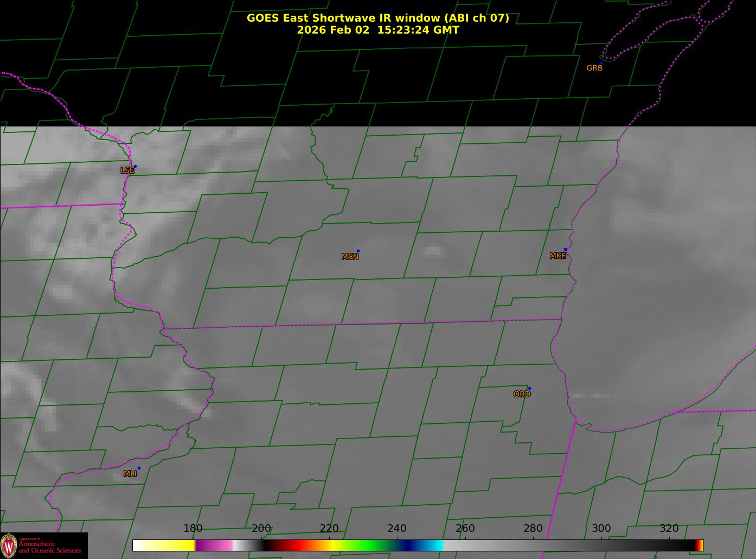The width and height of the screenshot is (756, 559).
Task: Click the 320 label on the color scale
Action: click(669, 528)
